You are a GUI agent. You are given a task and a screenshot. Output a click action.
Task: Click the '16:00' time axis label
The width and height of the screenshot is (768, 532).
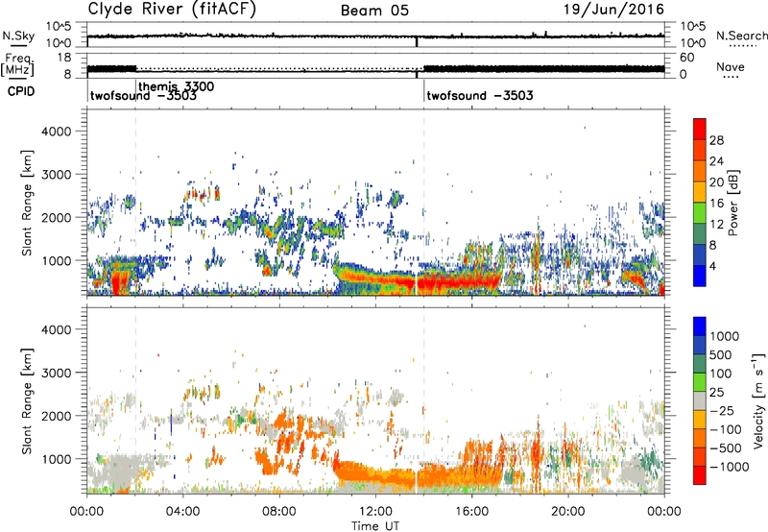tap(471, 512)
